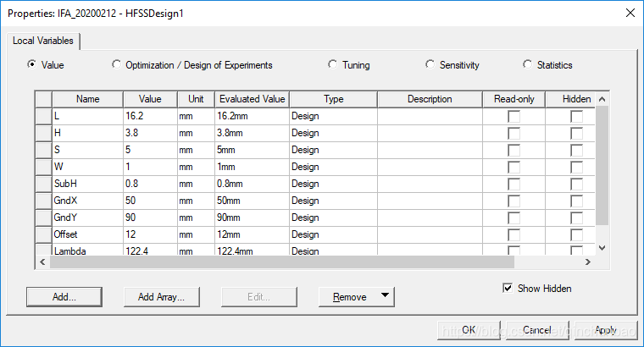Click the Name column header
The image size is (644, 347).
coord(87,99)
